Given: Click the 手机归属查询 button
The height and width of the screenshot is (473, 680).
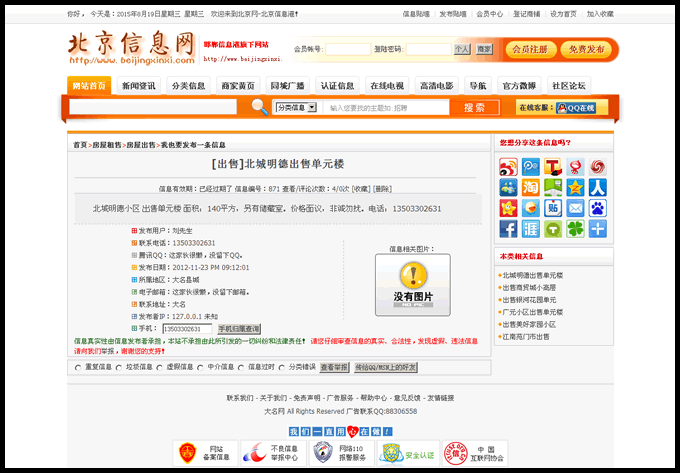Looking at the screenshot, I should click(239, 329).
